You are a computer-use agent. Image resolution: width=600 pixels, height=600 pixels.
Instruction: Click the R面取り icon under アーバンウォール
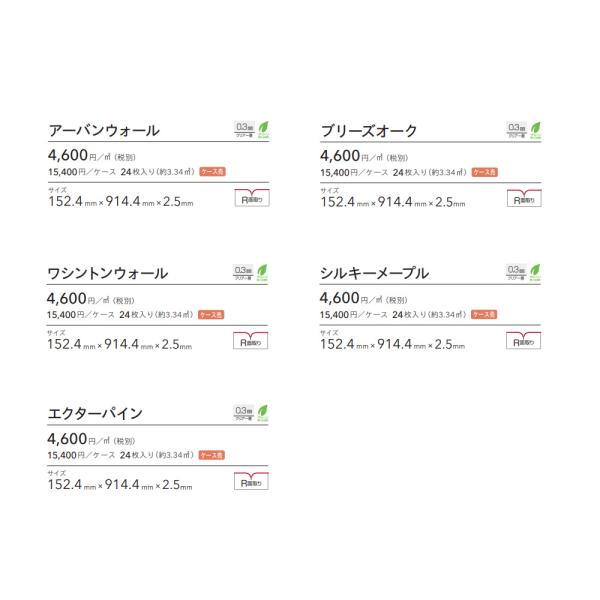(252, 197)
